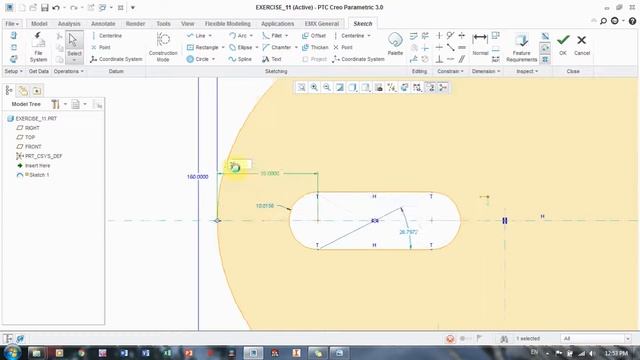This screenshot has width=640, height=360.
Task: Apply the Perpendicular constraint
Action: tap(439, 59)
